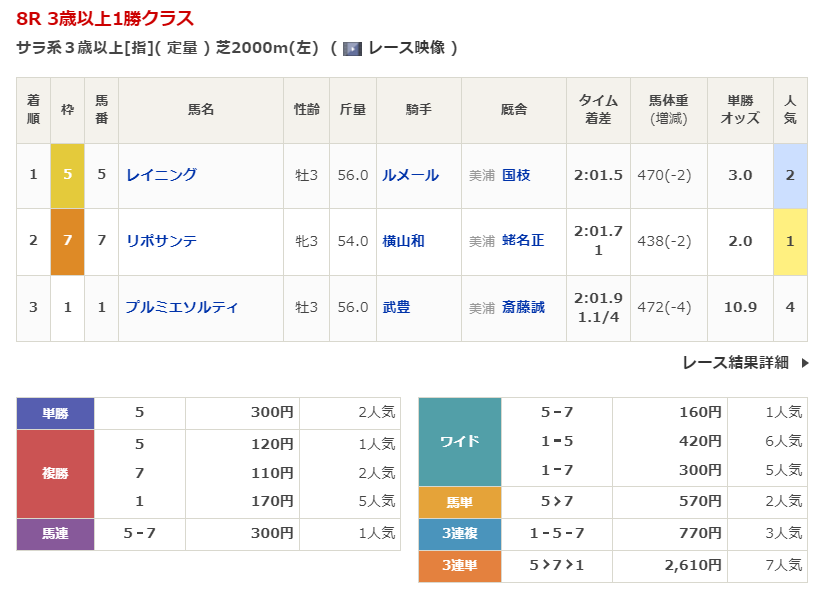The width and height of the screenshot is (825, 592).
Task: Click the race video icon
Action: pyautogui.click(x=352, y=48)
